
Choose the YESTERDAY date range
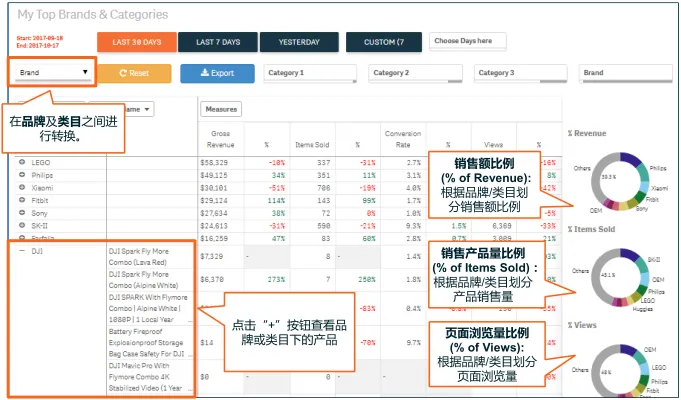[x=299, y=42]
